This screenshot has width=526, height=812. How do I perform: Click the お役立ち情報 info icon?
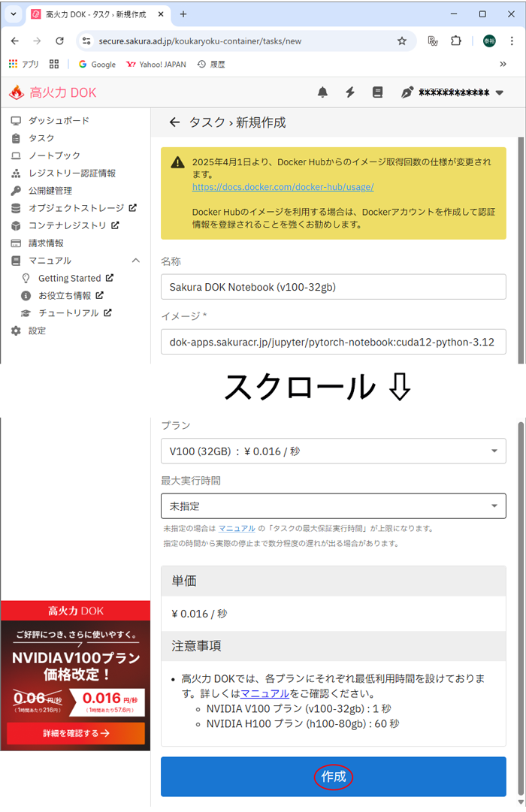tap(26, 296)
